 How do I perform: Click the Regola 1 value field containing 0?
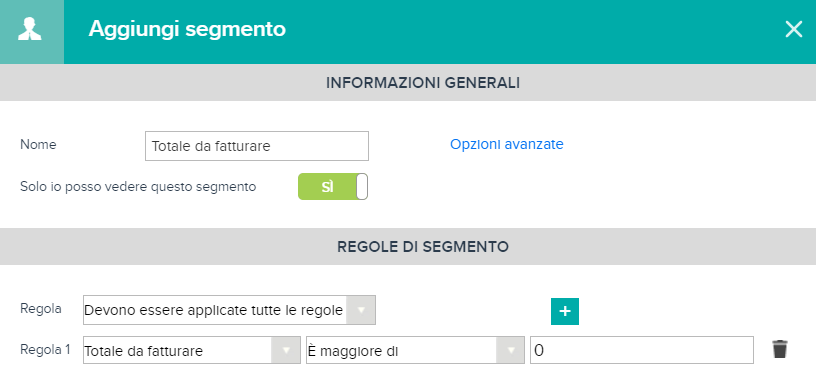(642, 350)
